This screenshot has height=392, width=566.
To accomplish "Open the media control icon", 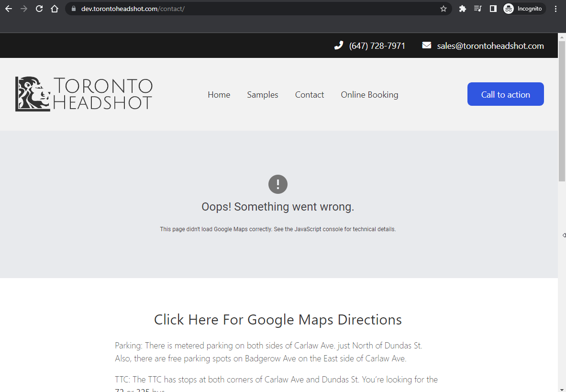I will coord(477,9).
